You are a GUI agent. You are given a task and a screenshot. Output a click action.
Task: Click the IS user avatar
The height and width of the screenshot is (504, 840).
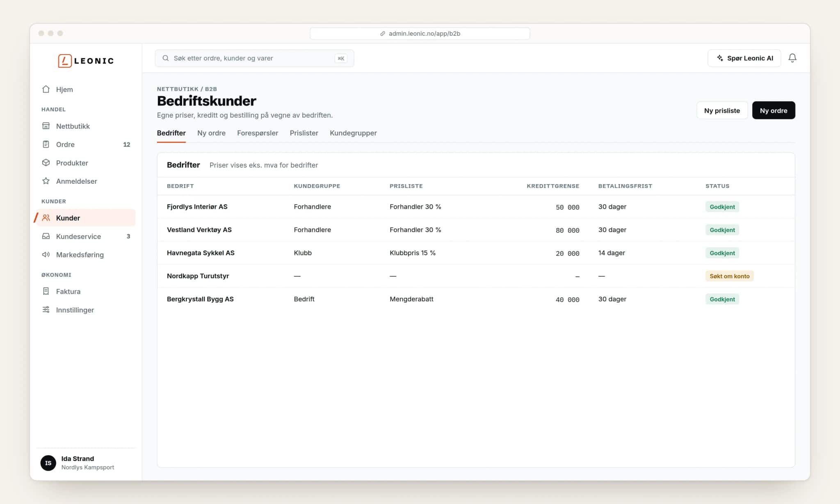(x=48, y=463)
